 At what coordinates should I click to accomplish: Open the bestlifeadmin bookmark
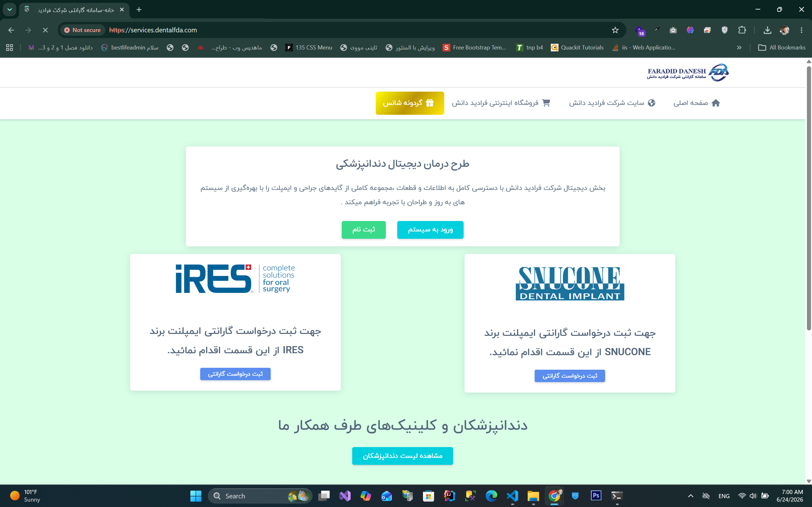click(130, 48)
